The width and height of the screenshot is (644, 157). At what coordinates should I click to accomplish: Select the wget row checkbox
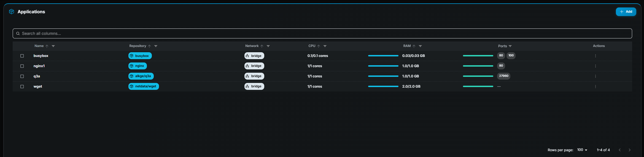pos(22,87)
